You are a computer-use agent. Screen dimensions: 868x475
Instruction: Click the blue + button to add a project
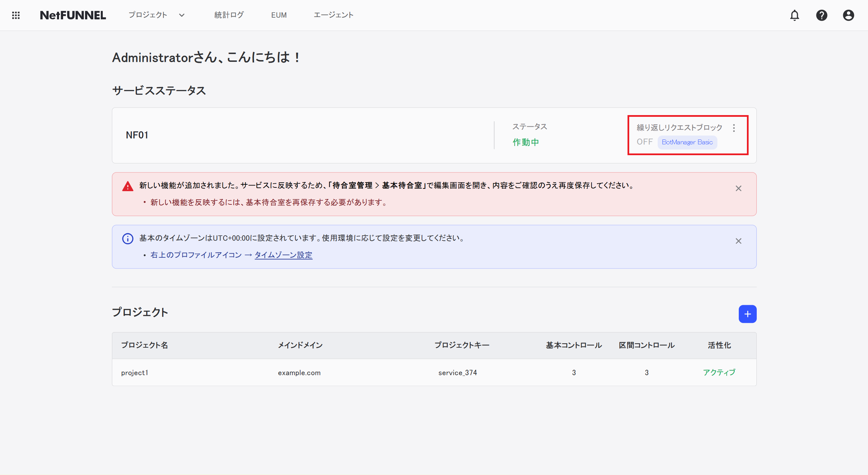point(747,314)
